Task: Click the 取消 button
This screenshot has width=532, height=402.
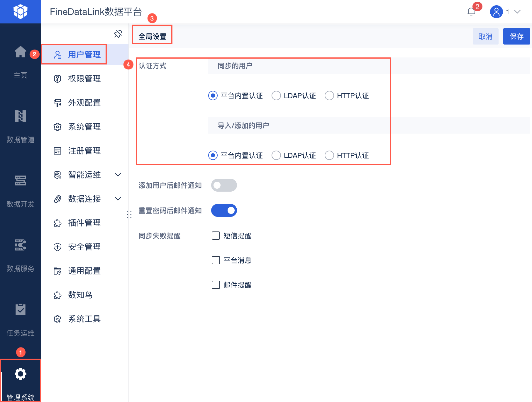Action: pos(486,36)
